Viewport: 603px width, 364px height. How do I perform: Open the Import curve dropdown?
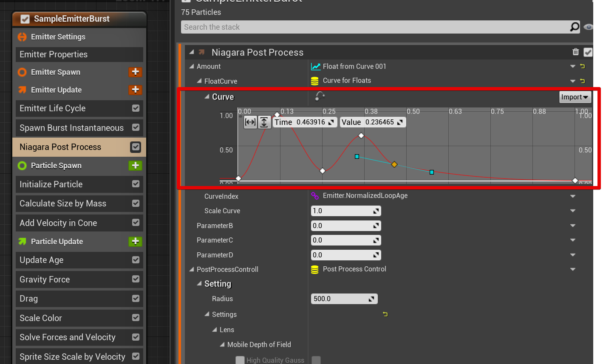click(x=575, y=97)
